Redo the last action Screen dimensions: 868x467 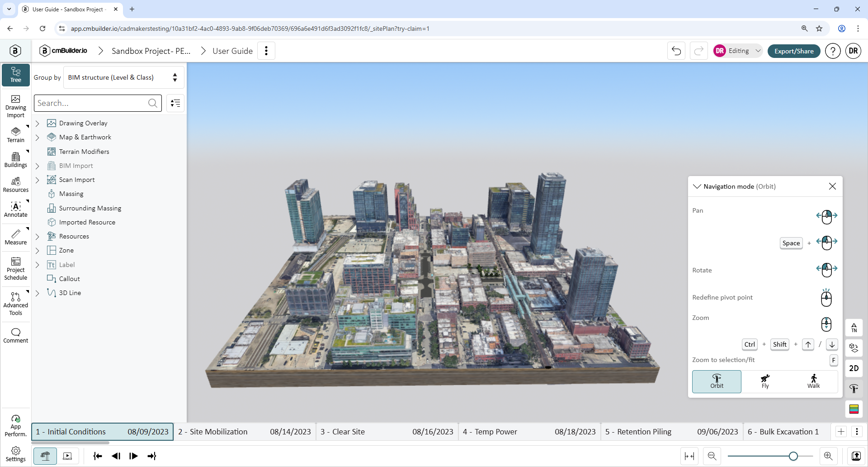coord(699,51)
